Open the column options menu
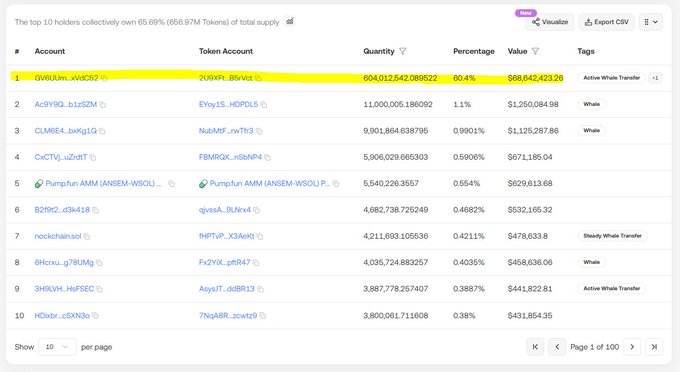680x372 pixels. pyautogui.click(x=651, y=22)
